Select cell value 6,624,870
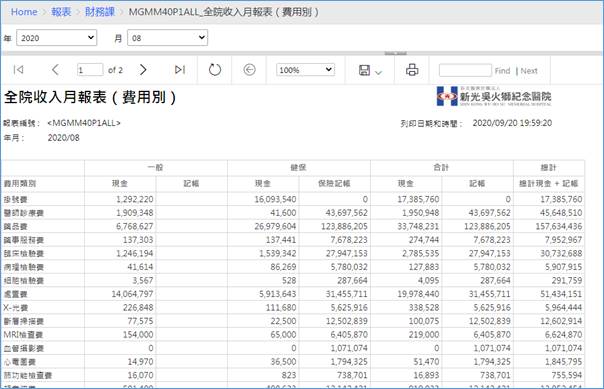Image resolution: width=604 pixels, height=389 pixels. coord(563,335)
